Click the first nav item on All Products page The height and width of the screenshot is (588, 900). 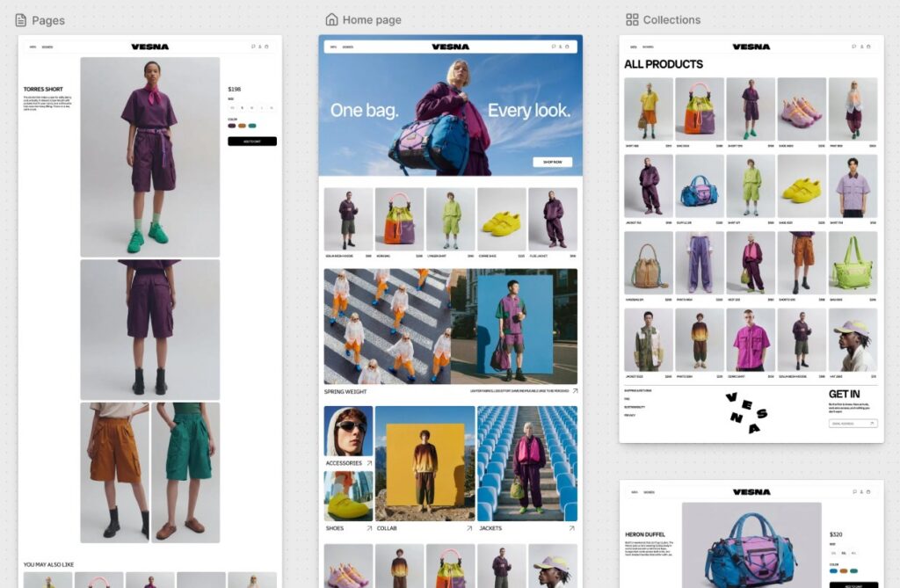[x=634, y=47]
